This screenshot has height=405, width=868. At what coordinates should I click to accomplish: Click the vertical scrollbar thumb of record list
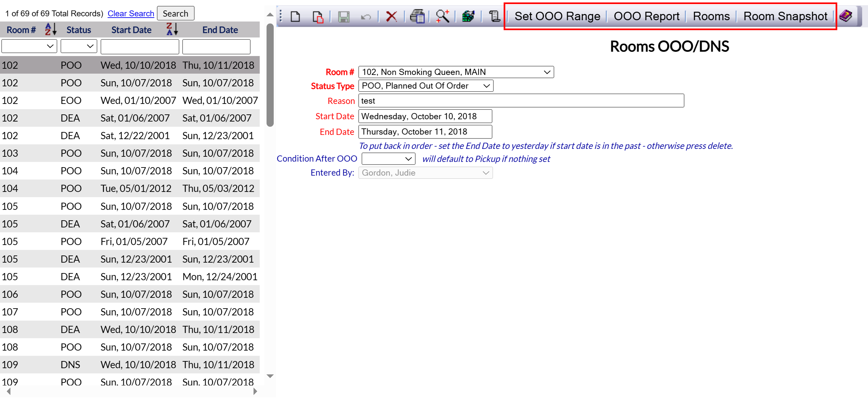[x=269, y=75]
